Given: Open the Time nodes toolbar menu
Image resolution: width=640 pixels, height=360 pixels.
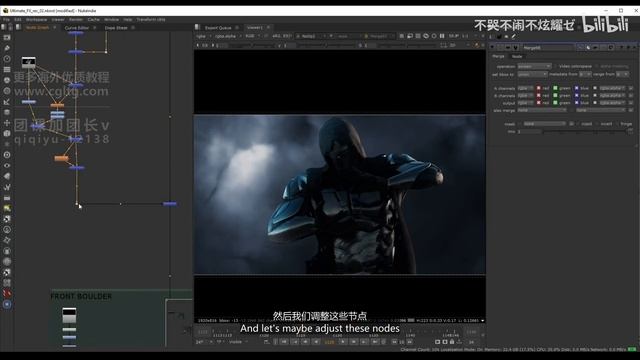Looking at the screenshot, I should point(7,59).
